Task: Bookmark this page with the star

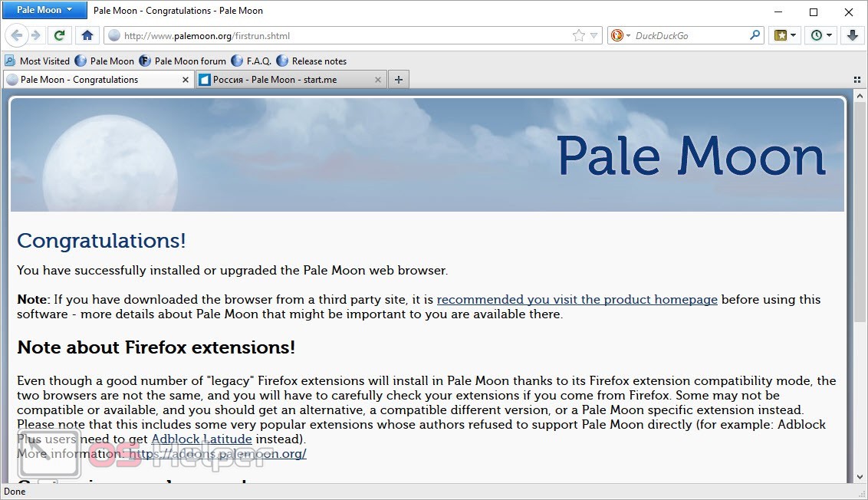Action: click(578, 35)
